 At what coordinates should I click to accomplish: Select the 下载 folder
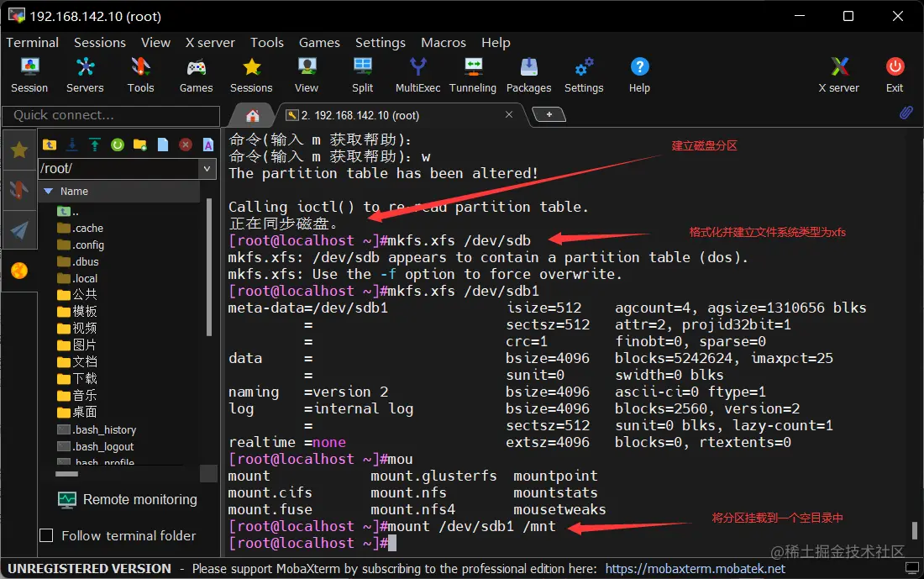pos(77,378)
